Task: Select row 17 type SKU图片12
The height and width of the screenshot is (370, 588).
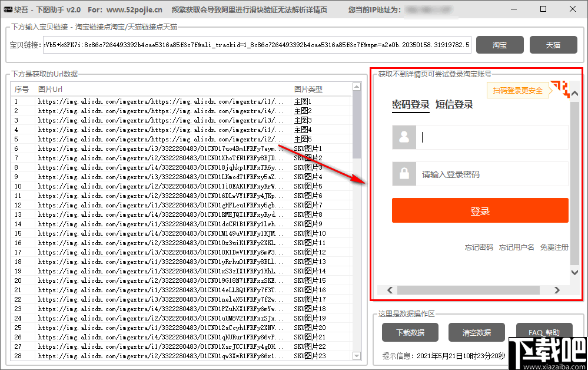Action: click(x=182, y=252)
